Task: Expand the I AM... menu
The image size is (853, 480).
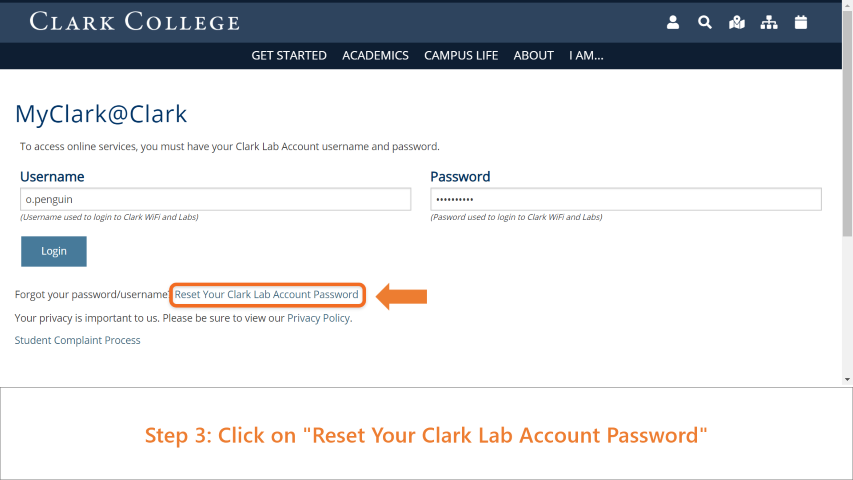Action: pos(586,56)
